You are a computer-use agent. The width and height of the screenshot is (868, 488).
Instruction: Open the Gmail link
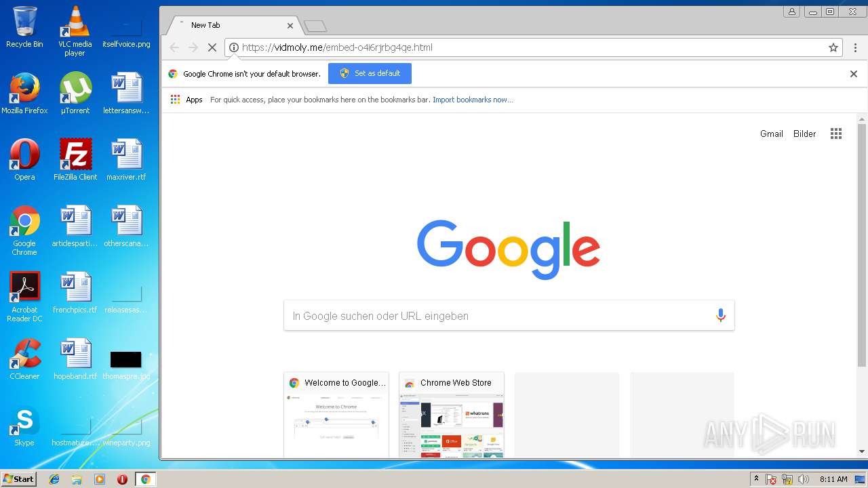coord(772,134)
